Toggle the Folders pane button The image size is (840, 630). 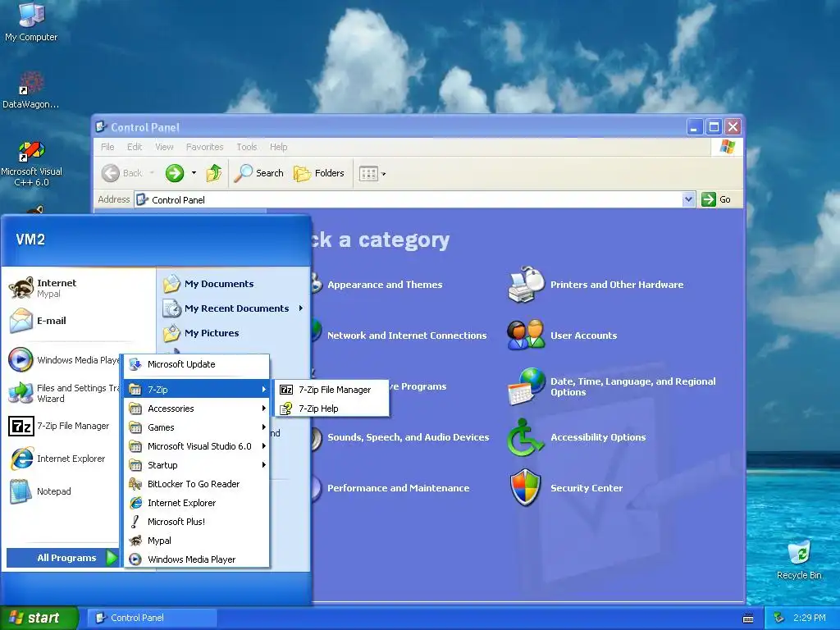[319, 173]
